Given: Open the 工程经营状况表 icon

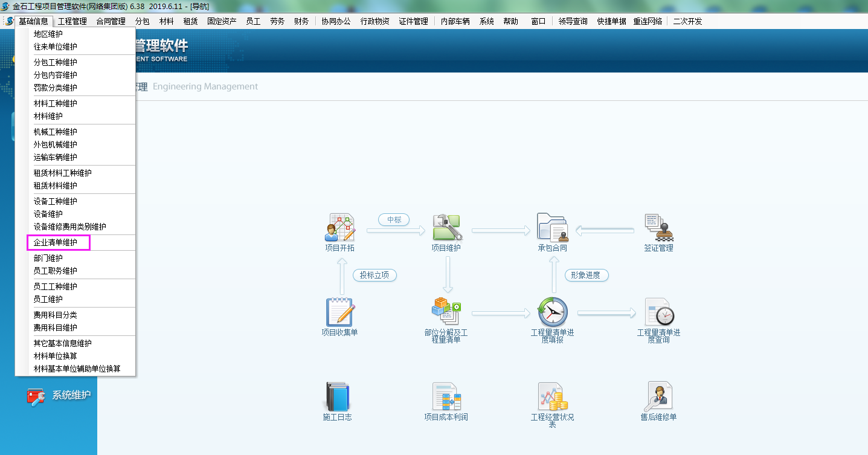Looking at the screenshot, I should (552, 396).
